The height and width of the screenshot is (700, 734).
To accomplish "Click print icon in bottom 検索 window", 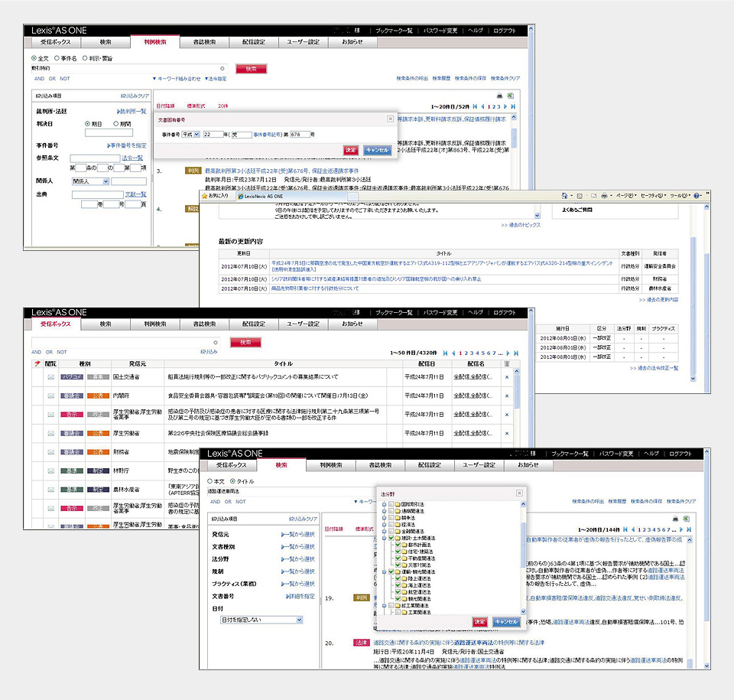I will pos(675,519).
